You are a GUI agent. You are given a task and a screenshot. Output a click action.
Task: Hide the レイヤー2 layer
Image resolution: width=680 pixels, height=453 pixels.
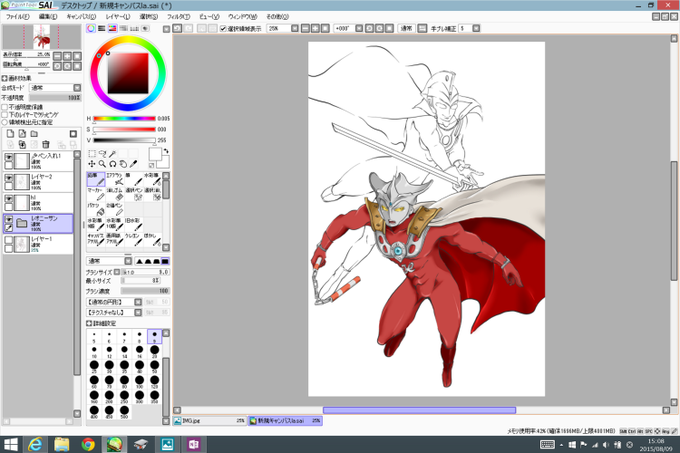click(8, 178)
